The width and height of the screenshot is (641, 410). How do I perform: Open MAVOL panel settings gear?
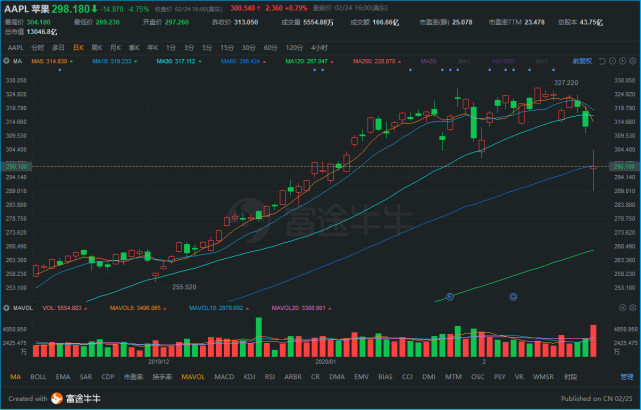632,307
